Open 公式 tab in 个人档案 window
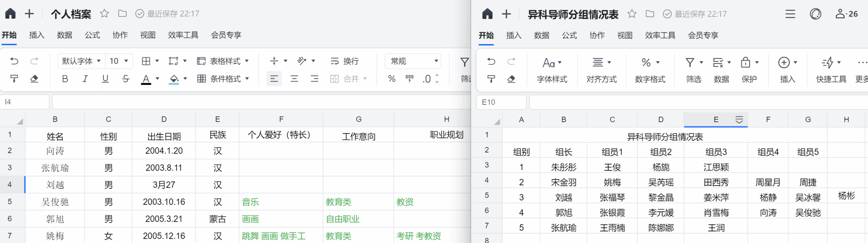 (92, 35)
